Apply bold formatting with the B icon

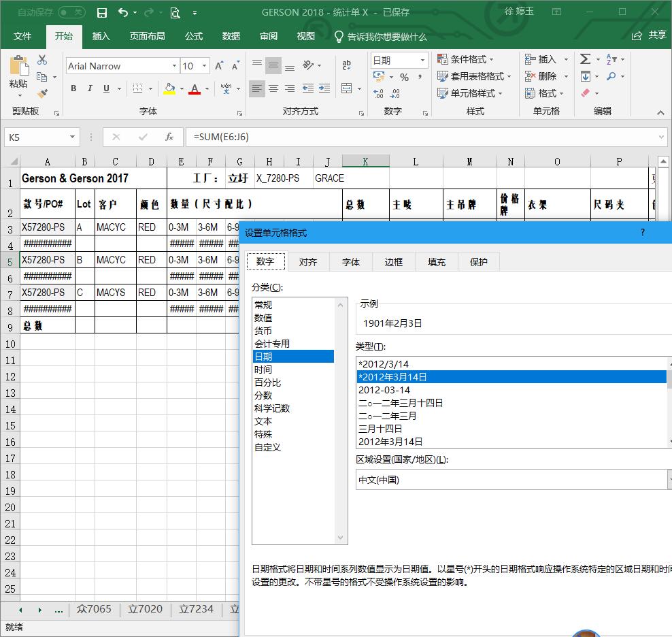click(73, 89)
